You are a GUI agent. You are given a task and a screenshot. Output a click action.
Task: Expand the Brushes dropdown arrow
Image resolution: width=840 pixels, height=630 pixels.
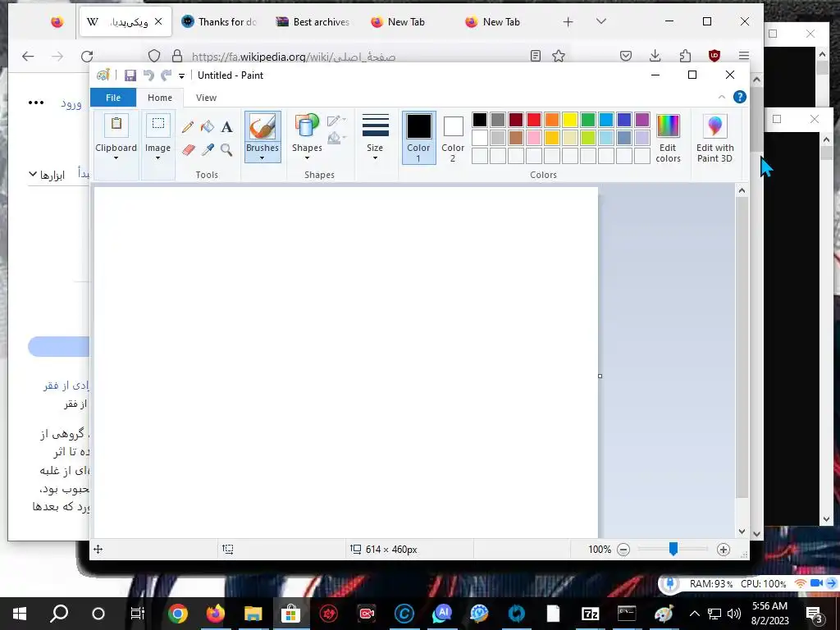click(262, 158)
